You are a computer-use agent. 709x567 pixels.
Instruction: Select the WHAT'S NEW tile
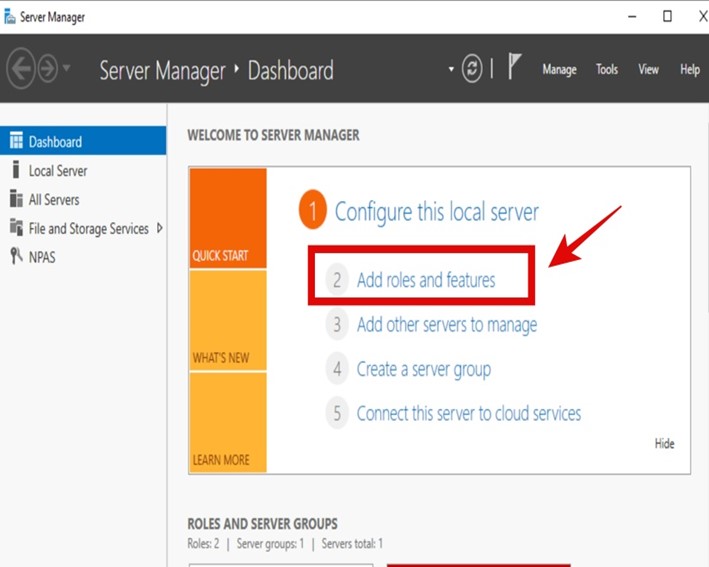tap(228, 321)
